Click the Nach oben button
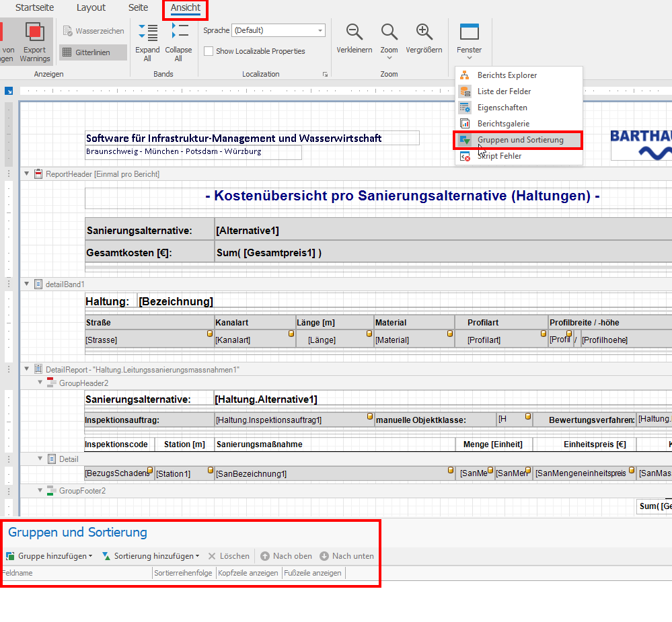The image size is (672, 622). pyautogui.click(x=287, y=556)
